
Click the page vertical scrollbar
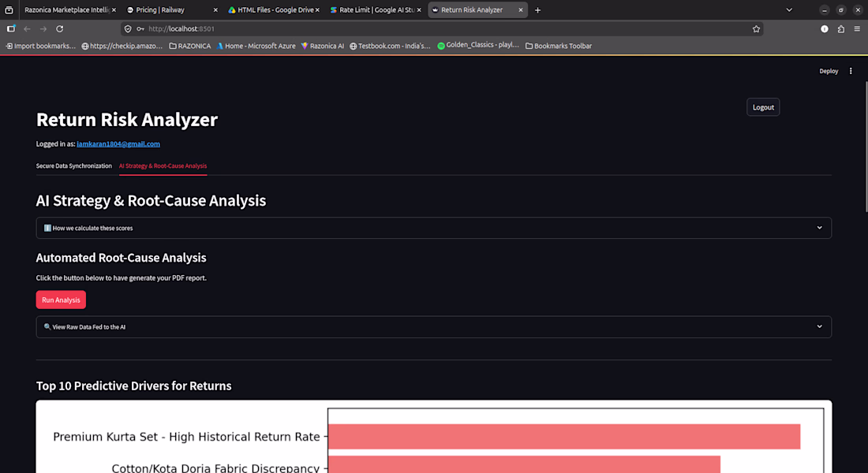pyautogui.click(x=865, y=147)
